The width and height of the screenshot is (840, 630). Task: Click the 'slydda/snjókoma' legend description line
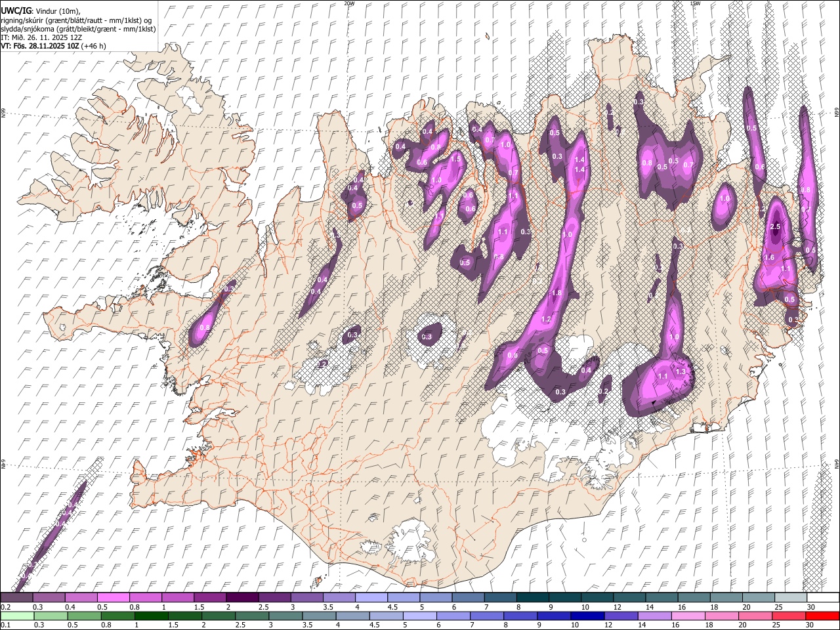pyautogui.click(x=78, y=29)
